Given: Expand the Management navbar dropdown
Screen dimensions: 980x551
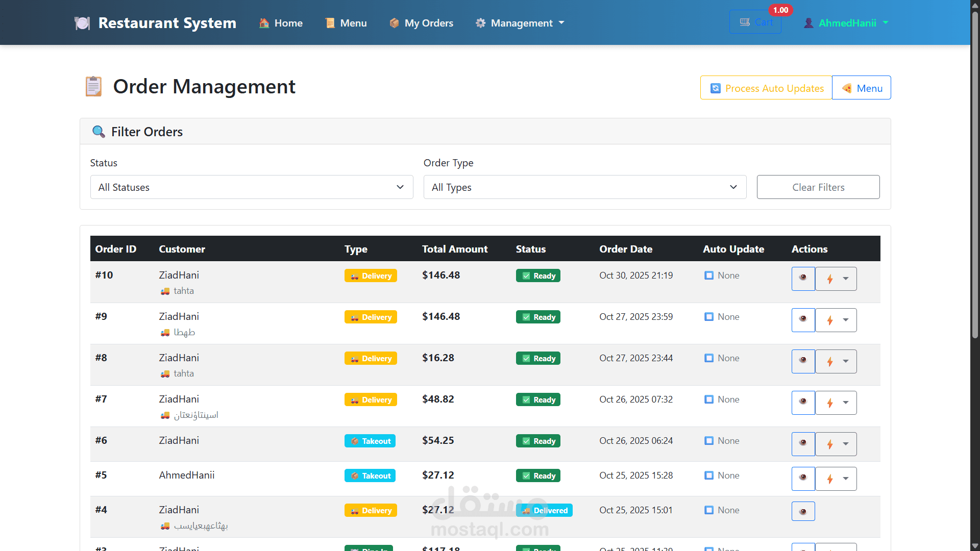Looking at the screenshot, I should (520, 23).
